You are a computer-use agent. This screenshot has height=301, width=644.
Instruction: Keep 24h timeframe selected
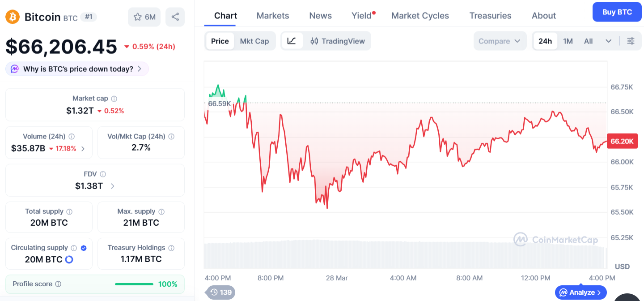tap(545, 41)
